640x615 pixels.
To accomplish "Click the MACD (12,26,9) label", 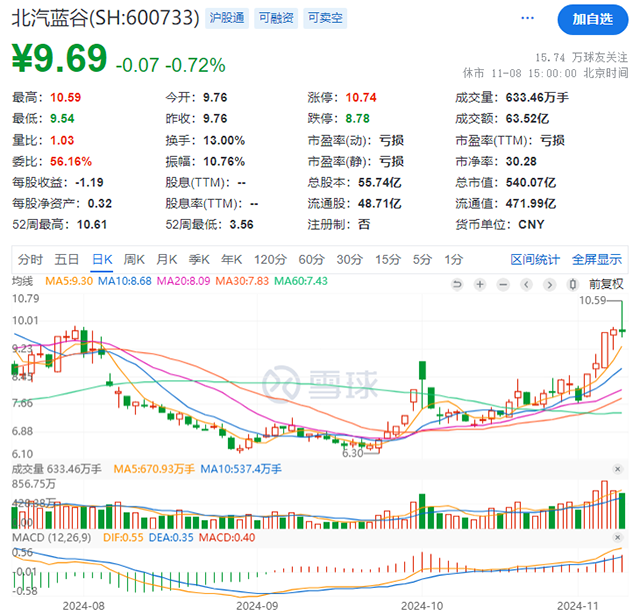I will tap(51, 537).
